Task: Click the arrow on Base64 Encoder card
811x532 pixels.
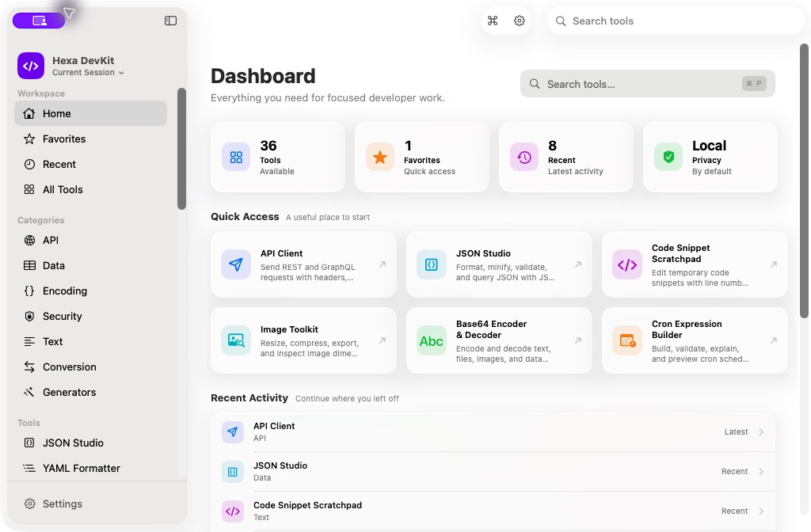Action: coord(577,340)
